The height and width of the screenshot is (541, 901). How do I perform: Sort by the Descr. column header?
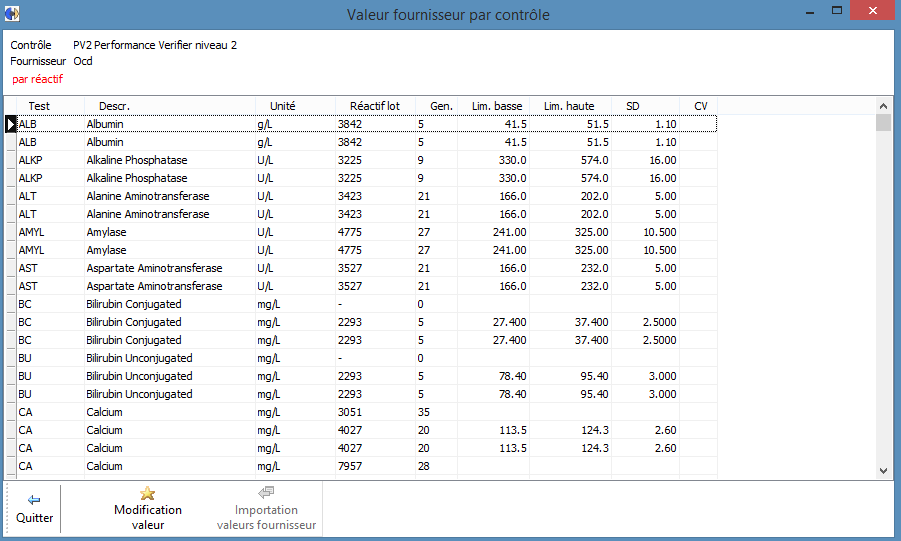coord(114,106)
